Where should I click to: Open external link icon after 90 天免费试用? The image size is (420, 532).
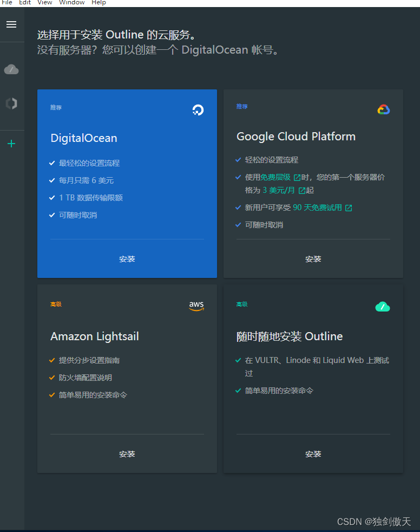pos(349,208)
